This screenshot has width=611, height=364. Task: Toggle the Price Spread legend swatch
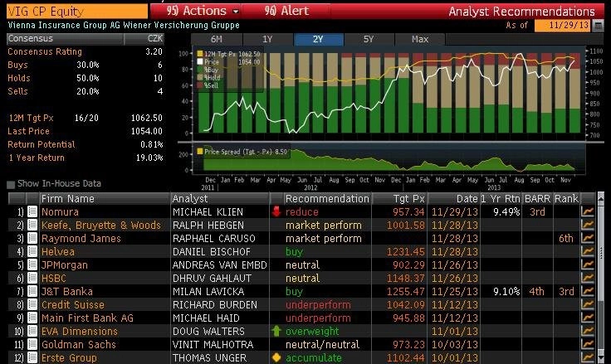click(x=200, y=152)
